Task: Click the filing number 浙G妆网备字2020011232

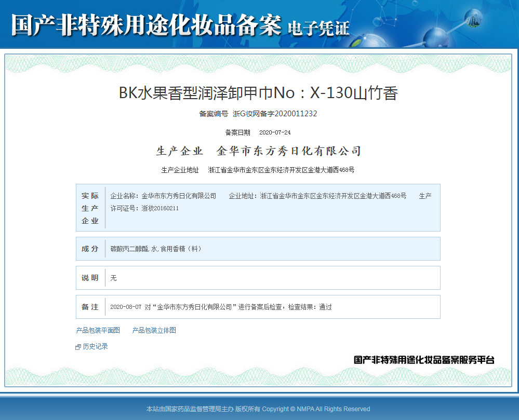Action: 275,114
